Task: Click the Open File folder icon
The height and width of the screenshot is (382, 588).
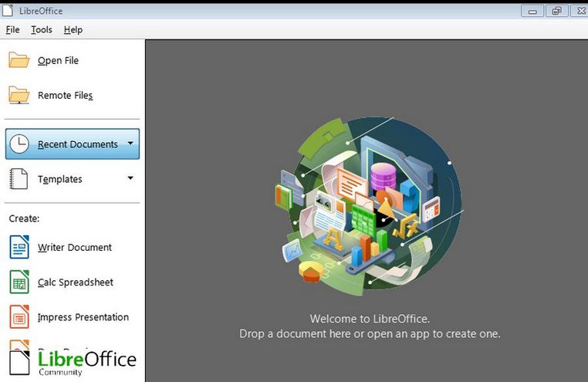Action: tap(19, 60)
